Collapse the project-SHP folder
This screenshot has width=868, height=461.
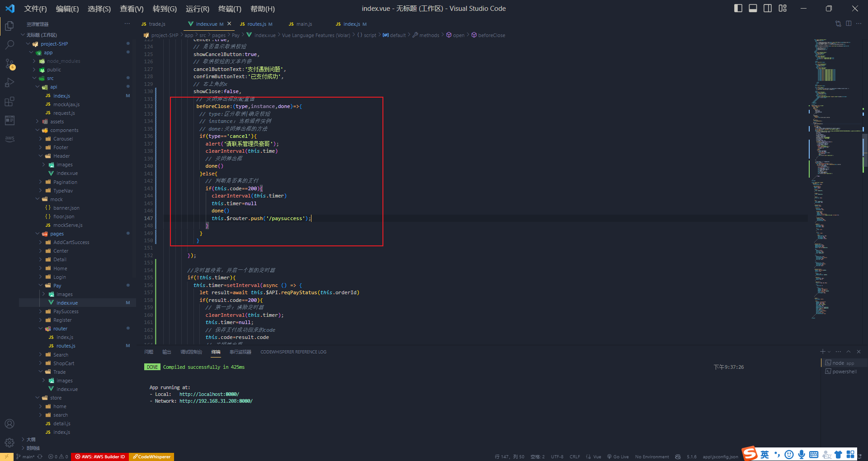tap(28, 44)
